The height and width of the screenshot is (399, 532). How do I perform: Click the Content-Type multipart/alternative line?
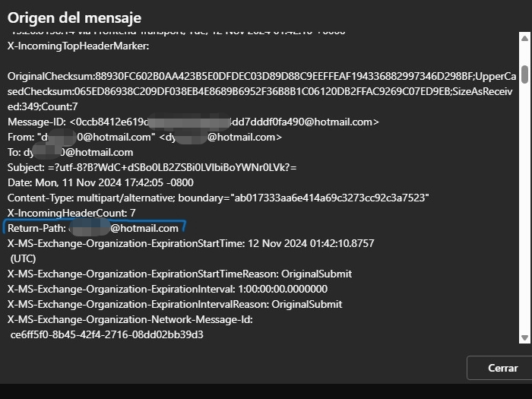click(218, 198)
